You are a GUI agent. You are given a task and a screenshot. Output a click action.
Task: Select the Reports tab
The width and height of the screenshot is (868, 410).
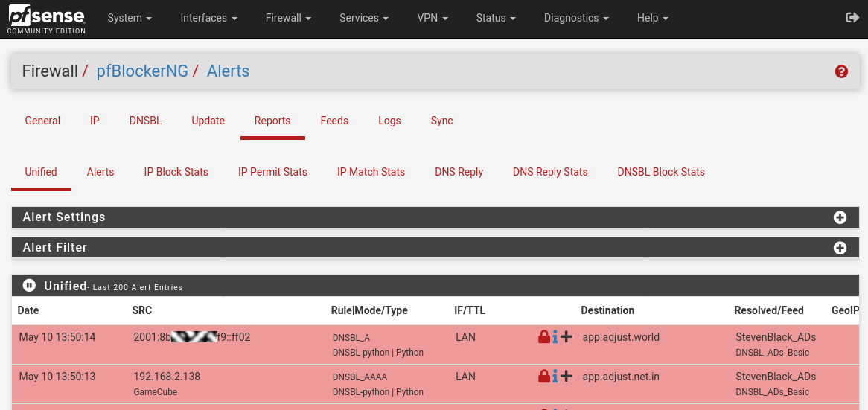coord(272,121)
